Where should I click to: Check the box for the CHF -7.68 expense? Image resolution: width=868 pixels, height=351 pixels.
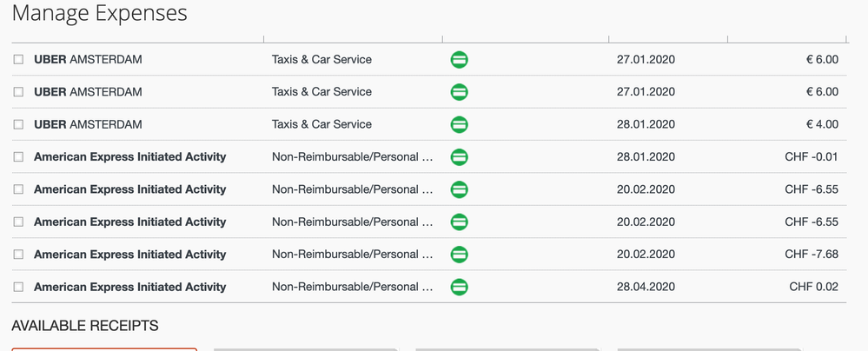tap(18, 254)
